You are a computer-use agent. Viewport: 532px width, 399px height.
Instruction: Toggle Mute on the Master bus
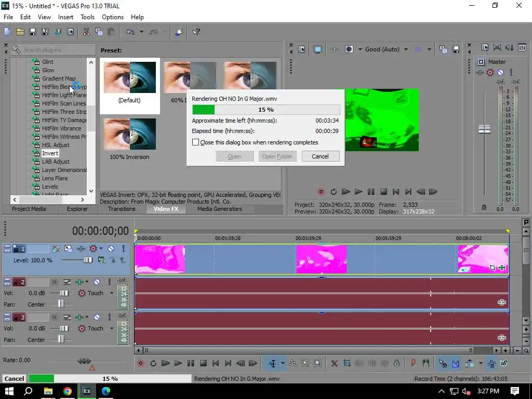[500, 72]
